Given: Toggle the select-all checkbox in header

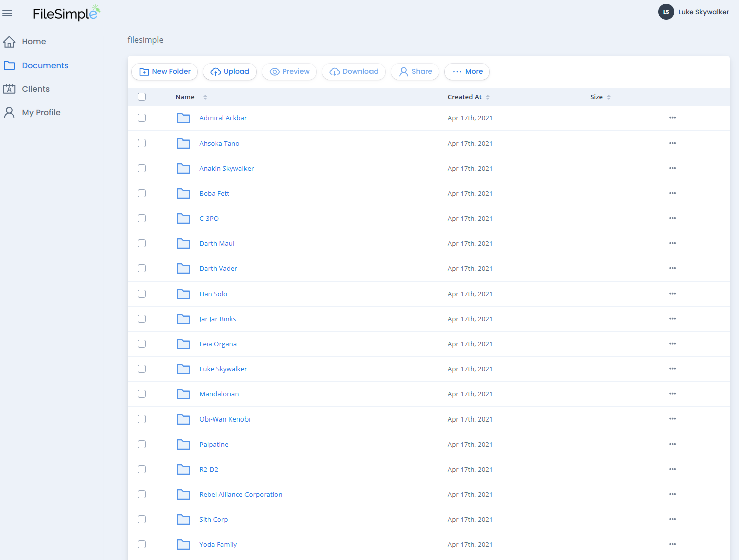Looking at the screenshot, I should [x=141, y=96].
